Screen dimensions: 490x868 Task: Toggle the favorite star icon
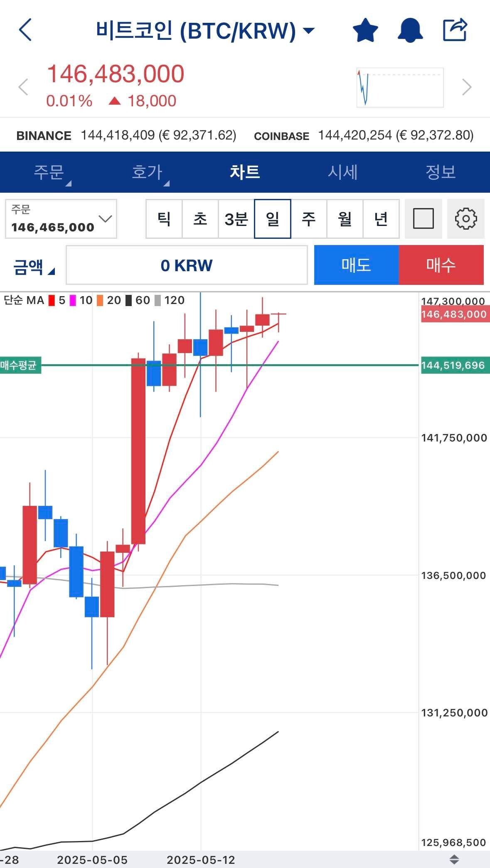365,30
